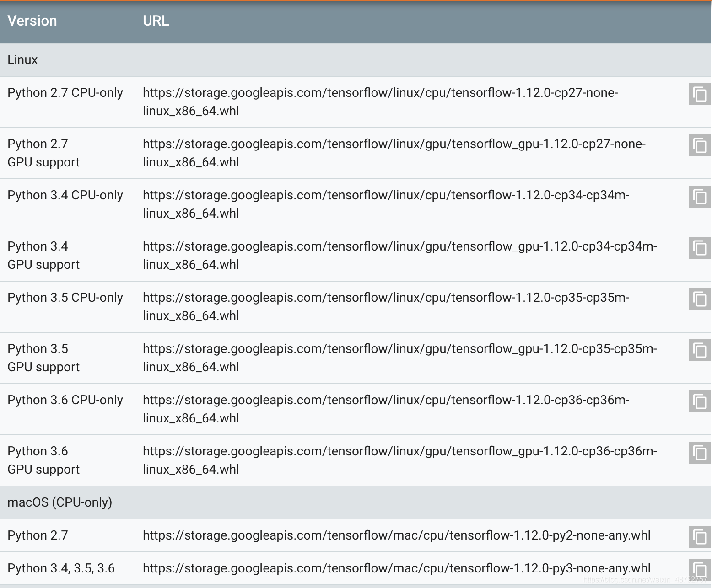Copy the Python 3.5 CPU-only URL

pyautogui.click(x=700, y=299)
